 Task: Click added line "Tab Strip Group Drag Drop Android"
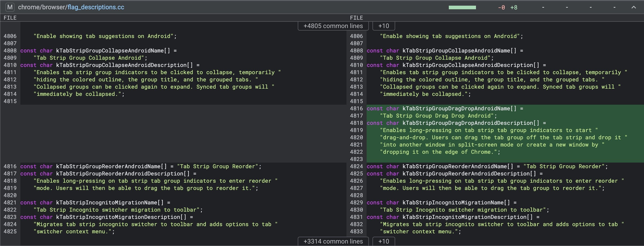[x=438, y=116]
